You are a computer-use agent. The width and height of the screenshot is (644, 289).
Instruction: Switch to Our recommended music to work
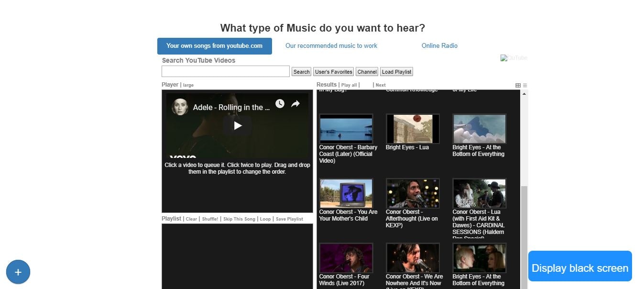pos(331,45)
